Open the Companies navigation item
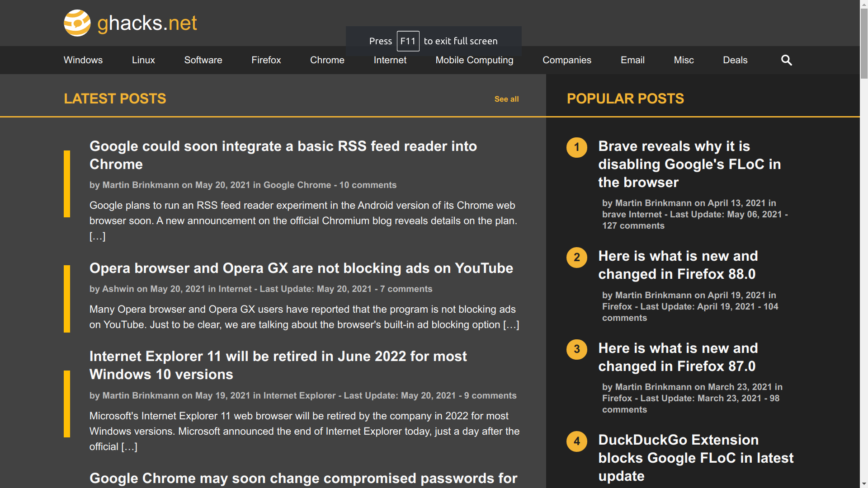 [x=566, y=60]
